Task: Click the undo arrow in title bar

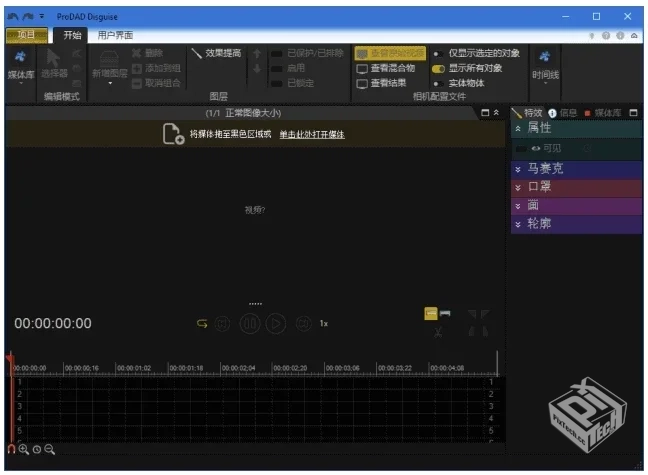Action: point(13,17)
